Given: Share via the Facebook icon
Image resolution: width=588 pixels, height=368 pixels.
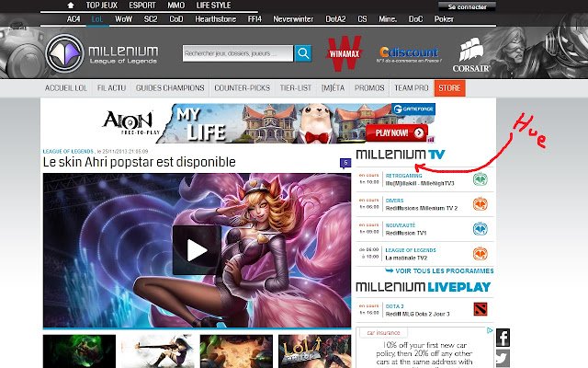Looking at the screenshot, I should point(503,338).
